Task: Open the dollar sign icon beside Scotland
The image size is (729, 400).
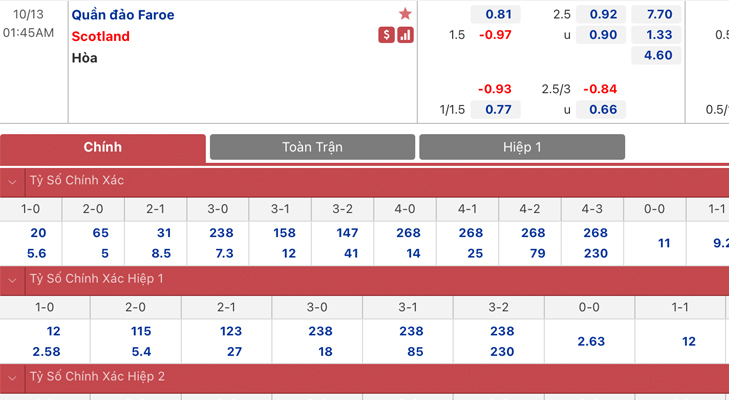Action: click(386, 35)
